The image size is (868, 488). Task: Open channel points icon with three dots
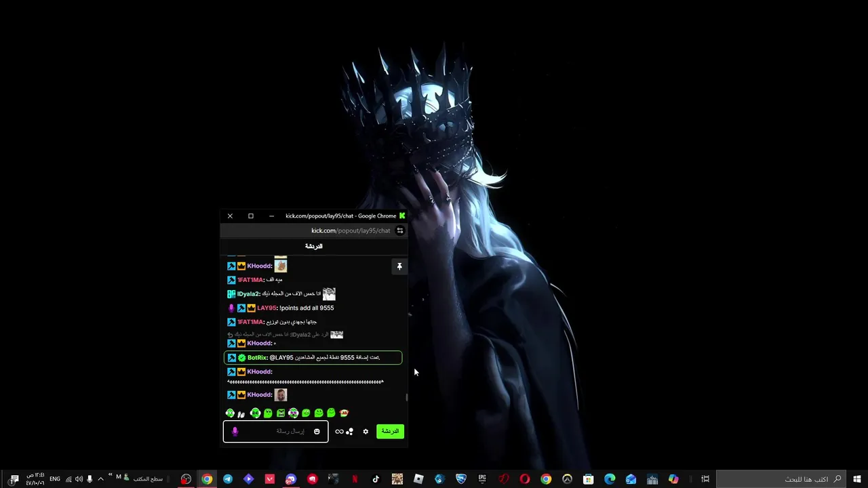pos(350,431)
